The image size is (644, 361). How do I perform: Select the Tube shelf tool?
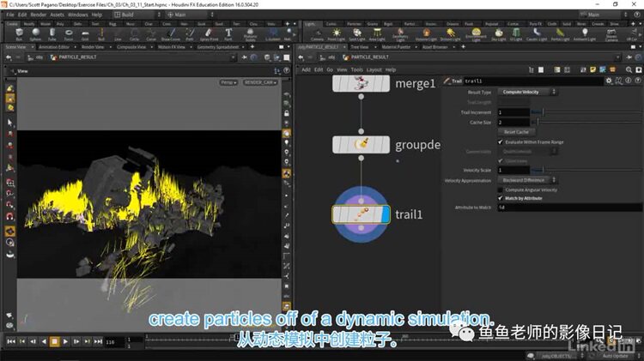(52, 34)
